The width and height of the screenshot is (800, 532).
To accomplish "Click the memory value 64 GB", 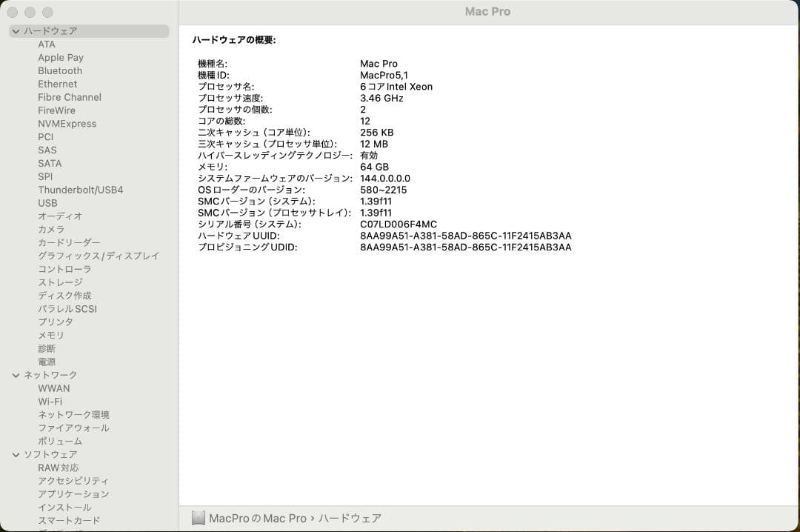I will [x=375, y=167].
